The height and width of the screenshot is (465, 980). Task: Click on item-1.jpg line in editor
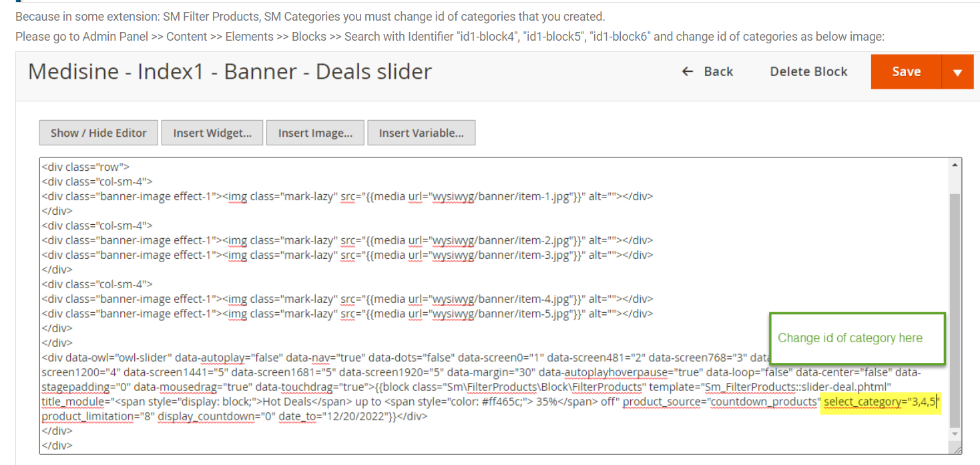pos(347,196)
